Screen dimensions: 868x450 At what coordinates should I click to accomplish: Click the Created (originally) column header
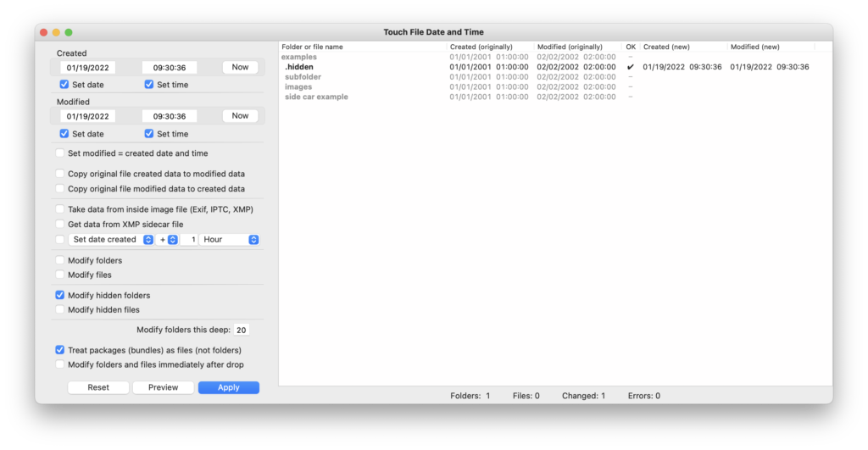(x=490, y=47)
